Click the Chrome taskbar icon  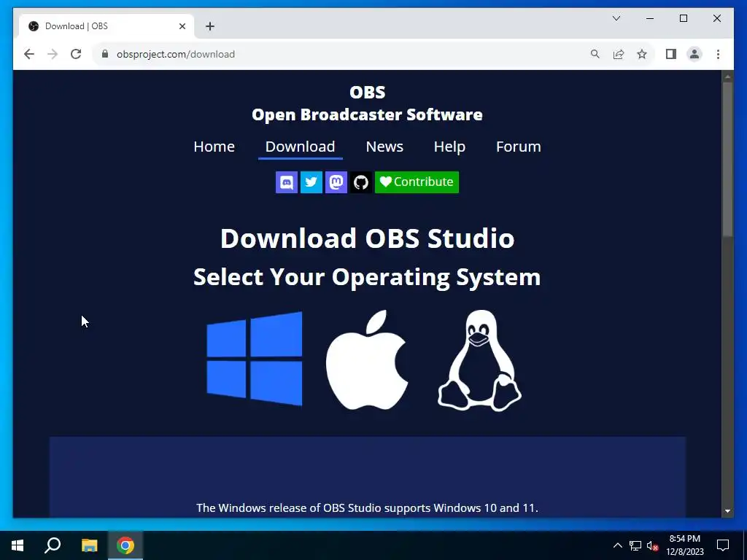[x=125, y=545]
